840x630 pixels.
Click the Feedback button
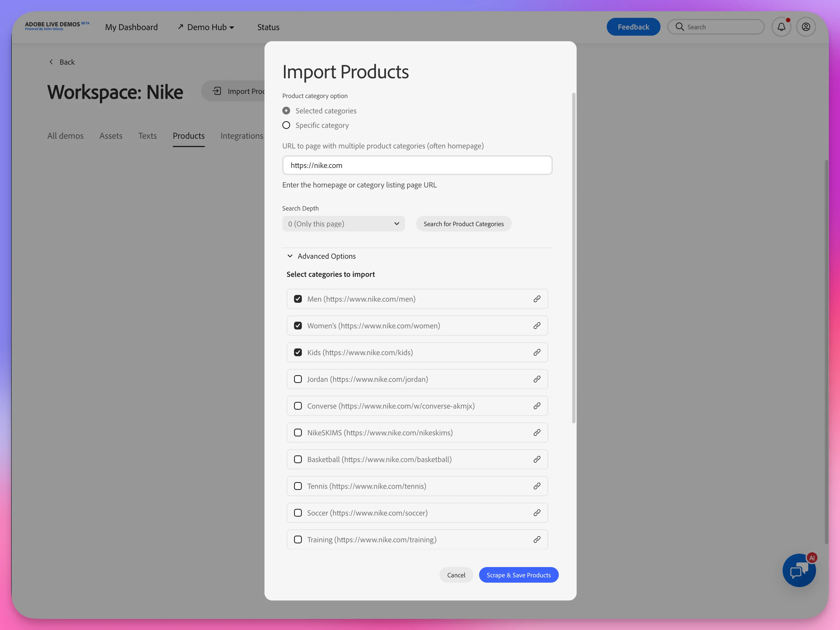point(633,27)
